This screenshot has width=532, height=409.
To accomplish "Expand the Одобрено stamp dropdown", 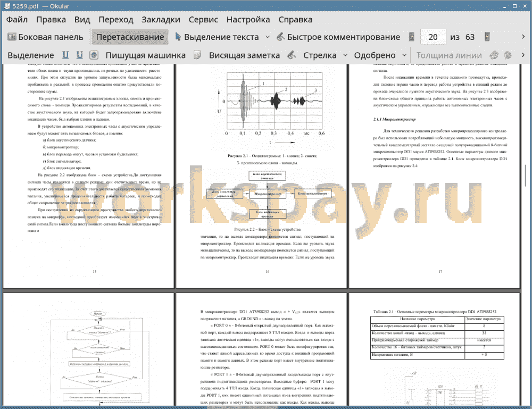I will [404, 55].
